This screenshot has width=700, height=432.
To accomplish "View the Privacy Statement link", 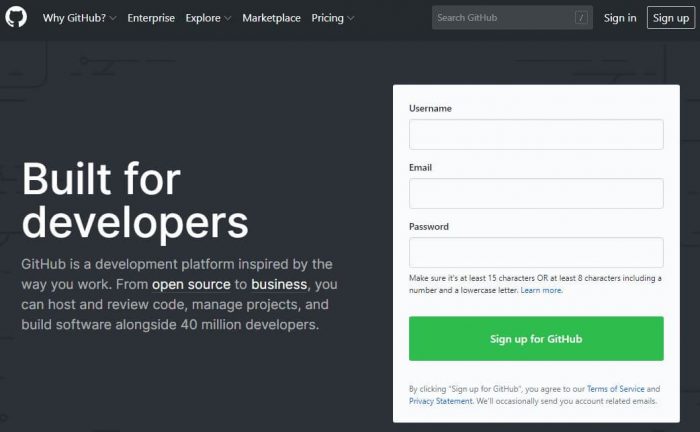I will tap(440, 401).
